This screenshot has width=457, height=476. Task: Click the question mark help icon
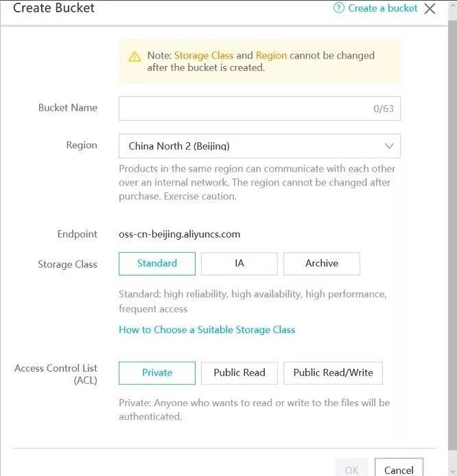[x=338, y=8]
